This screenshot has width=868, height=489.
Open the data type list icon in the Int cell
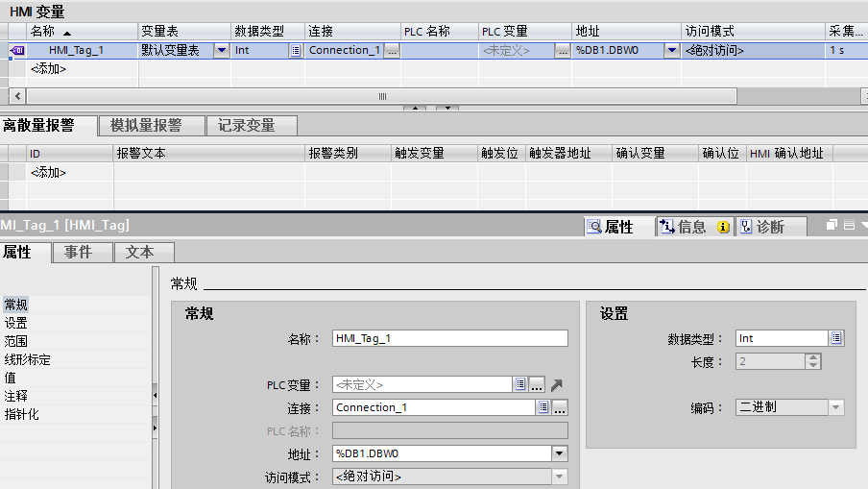click(x=296, y=50)
